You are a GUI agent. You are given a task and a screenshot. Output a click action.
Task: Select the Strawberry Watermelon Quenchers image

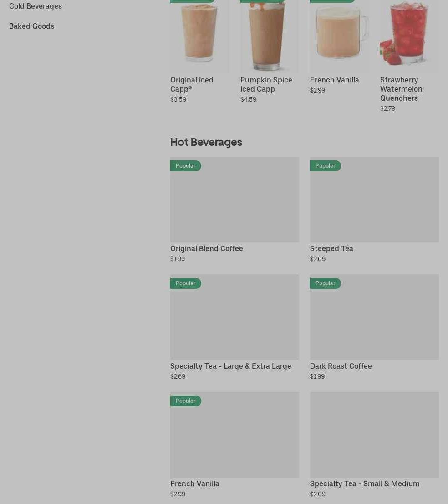[x=409, y=36]
